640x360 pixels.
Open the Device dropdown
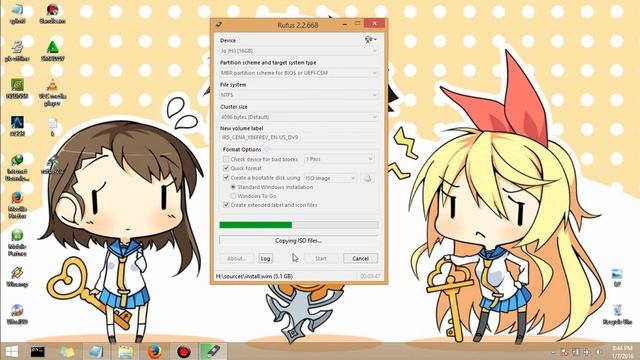(298, 51)
